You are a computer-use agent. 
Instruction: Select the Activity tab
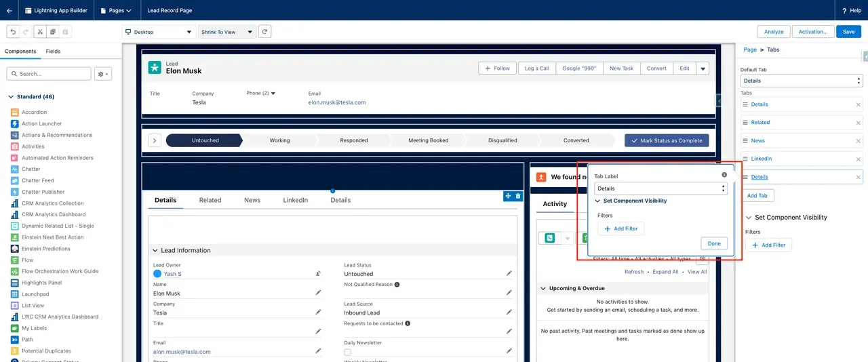tap(555, 203)
